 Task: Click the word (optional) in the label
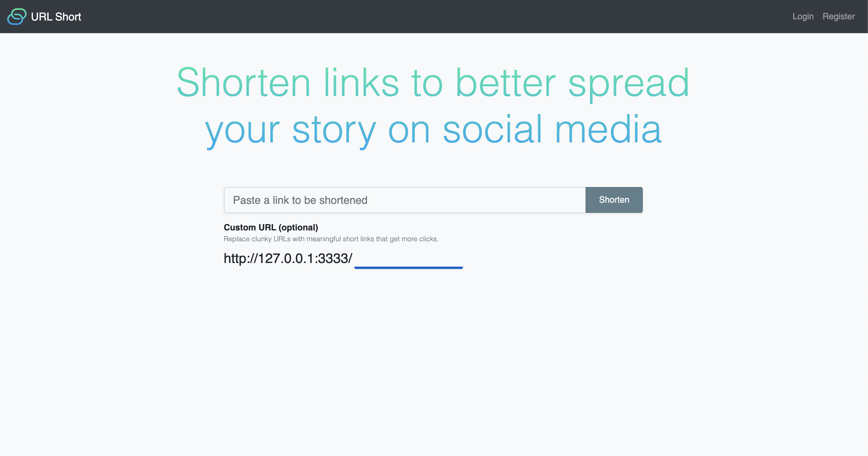coord(298,227)
